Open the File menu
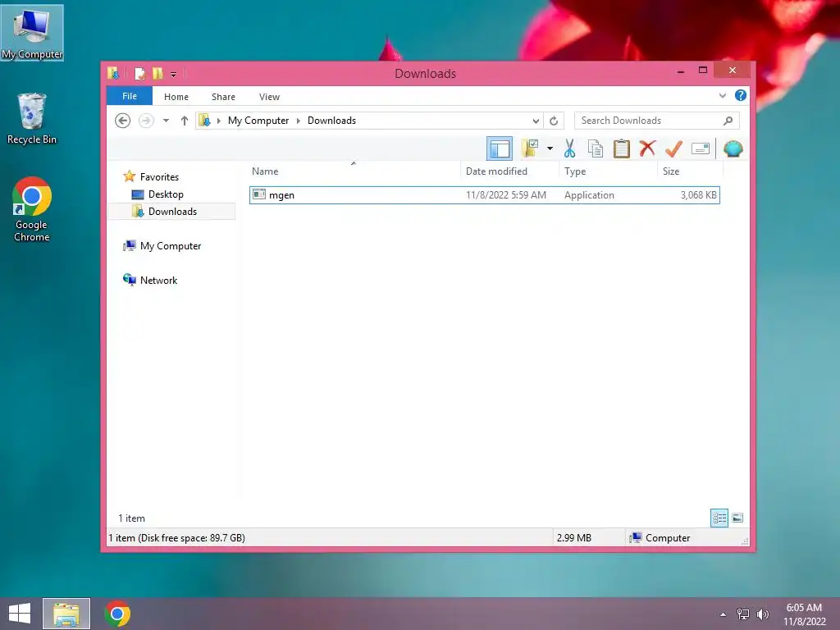This screenshot has height=630, width=840. [130, 96]
